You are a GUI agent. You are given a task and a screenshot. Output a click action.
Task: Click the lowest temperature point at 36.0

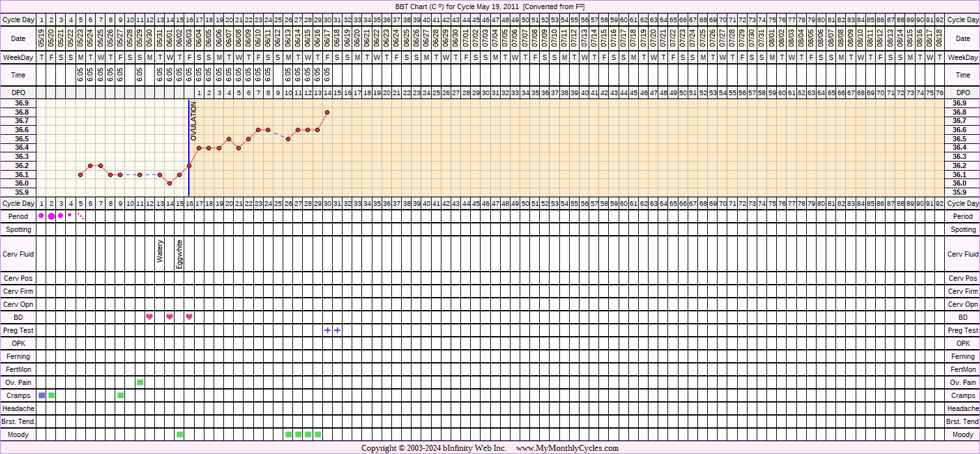click(x=169, y=183)
